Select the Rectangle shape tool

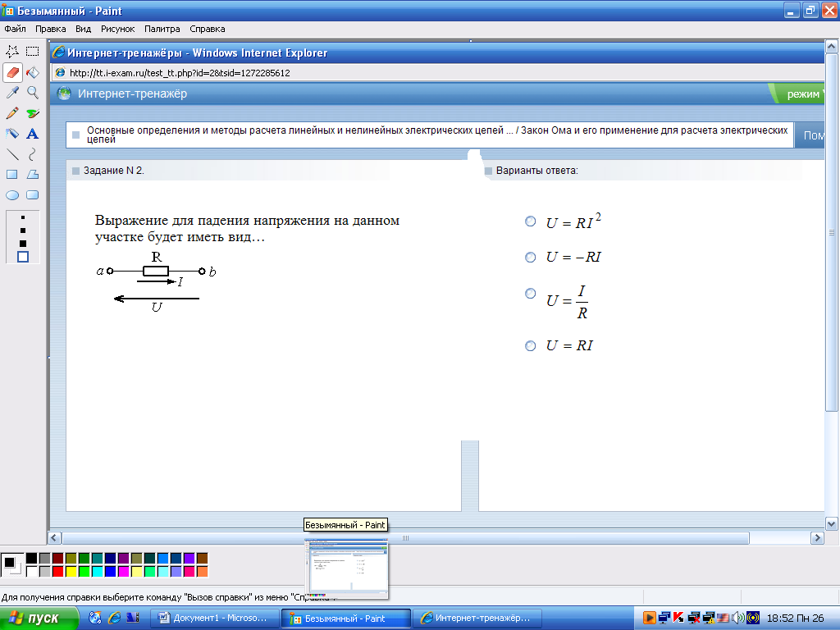[12, 175]
